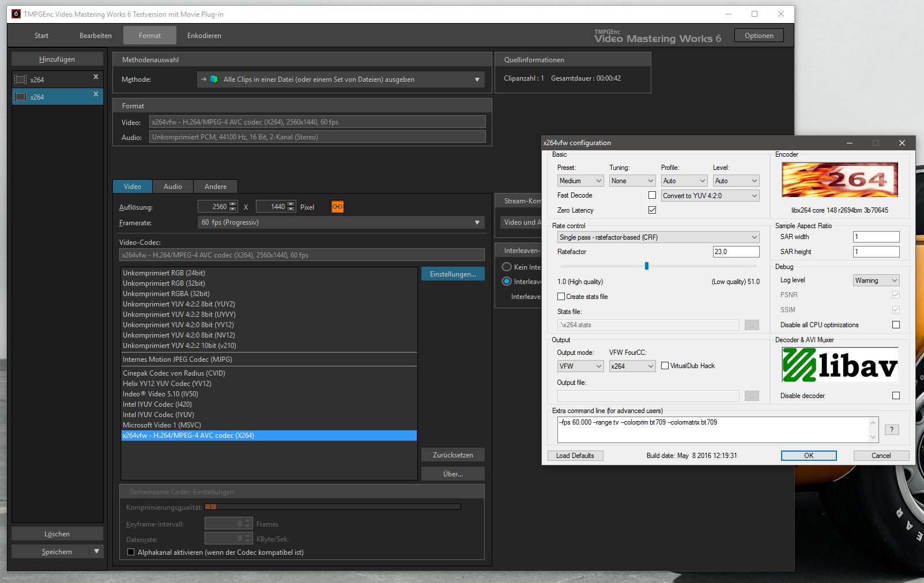Tick the Disable decoder checkbox
924x583 pixels.
[x=896, y=396]
